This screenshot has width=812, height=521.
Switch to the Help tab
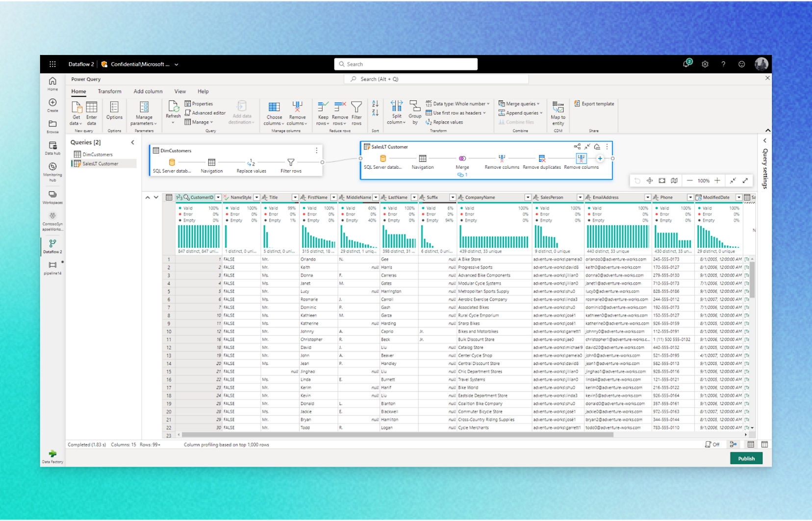tap(203, 91)
